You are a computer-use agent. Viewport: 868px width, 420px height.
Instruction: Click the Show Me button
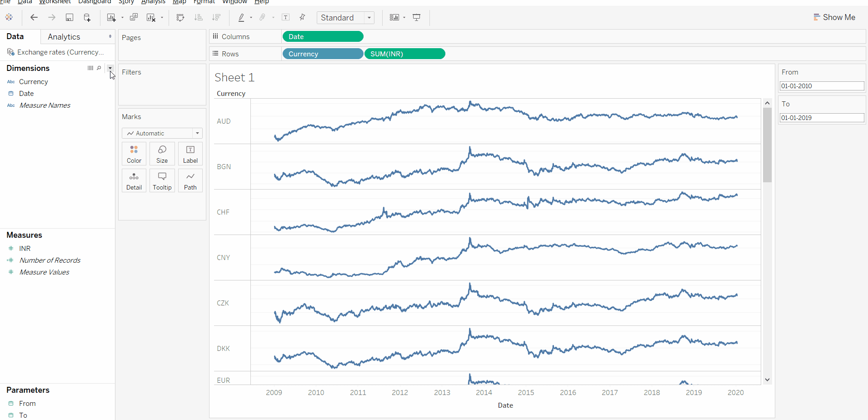coord(834,17)
